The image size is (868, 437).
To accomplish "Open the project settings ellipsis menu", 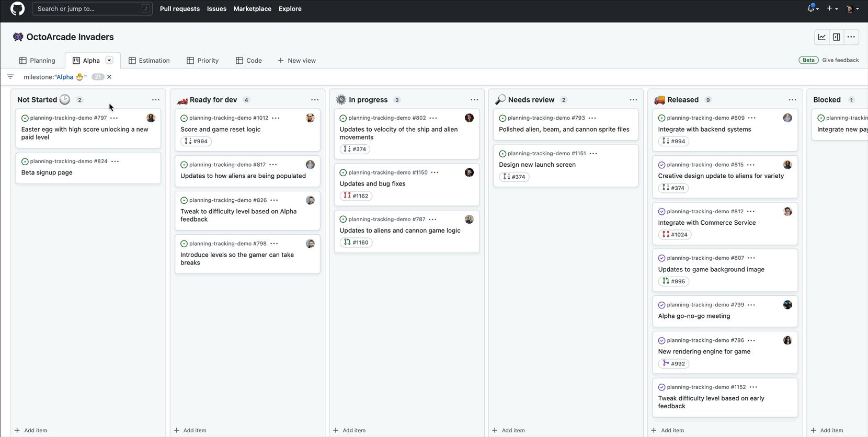I will 851,37.
